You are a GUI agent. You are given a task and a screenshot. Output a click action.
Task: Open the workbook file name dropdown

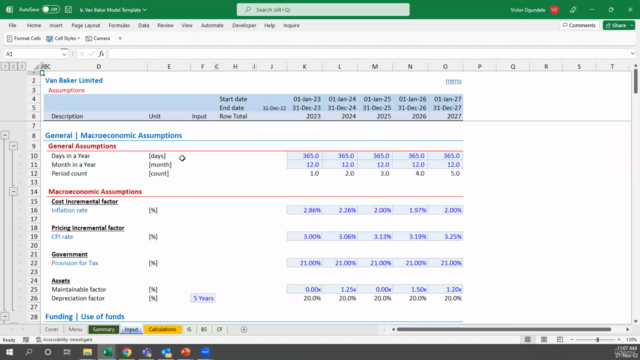click(113, 10)
